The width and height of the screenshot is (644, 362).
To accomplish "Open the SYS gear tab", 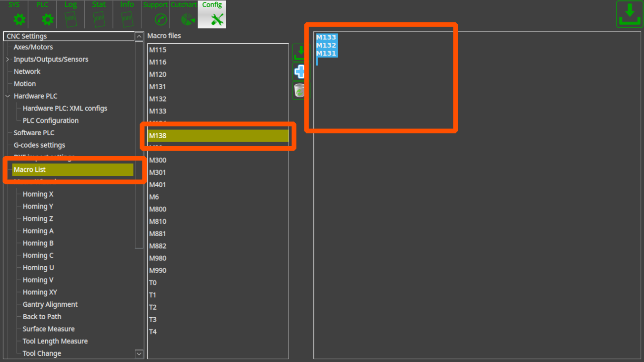I will pyautogui.click(x=14, y=14).
